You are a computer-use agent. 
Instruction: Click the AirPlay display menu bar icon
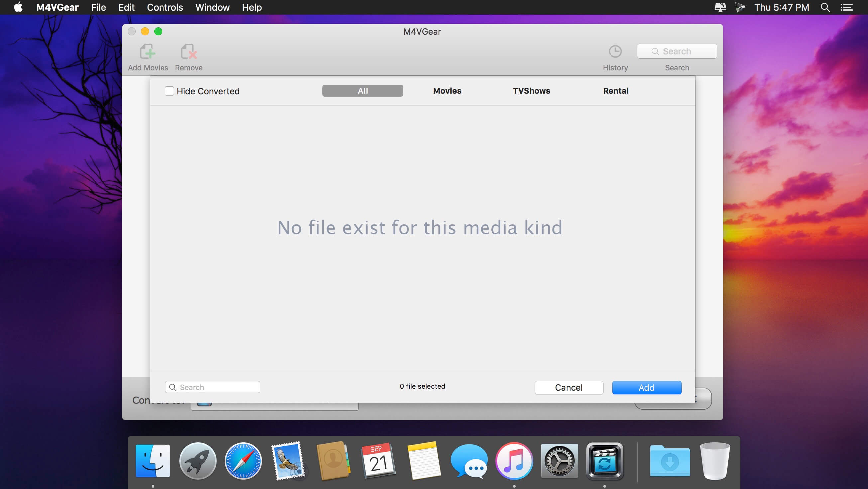(720, 7)
